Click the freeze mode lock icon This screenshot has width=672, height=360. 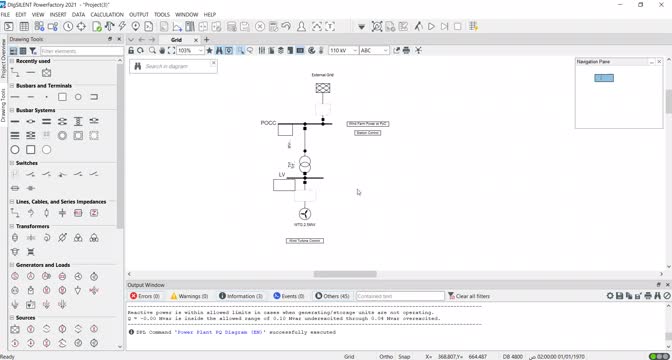point(131,51)
